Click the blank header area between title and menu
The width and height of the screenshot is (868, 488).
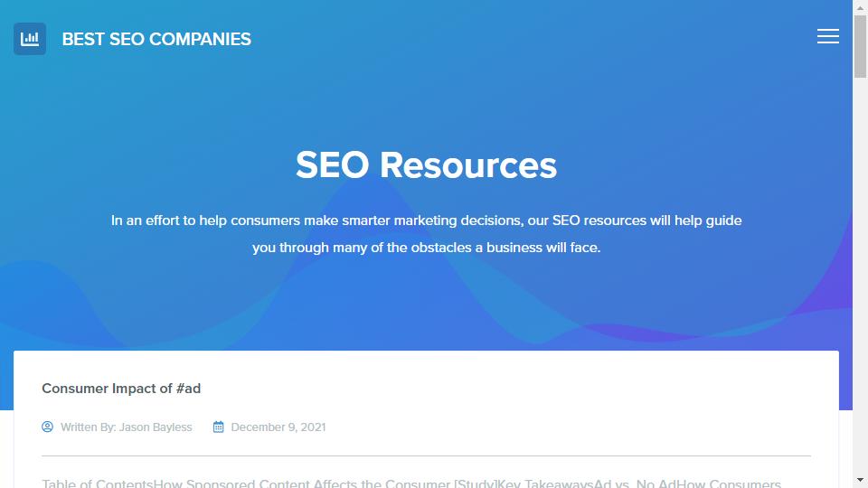[x=532, y=39]
